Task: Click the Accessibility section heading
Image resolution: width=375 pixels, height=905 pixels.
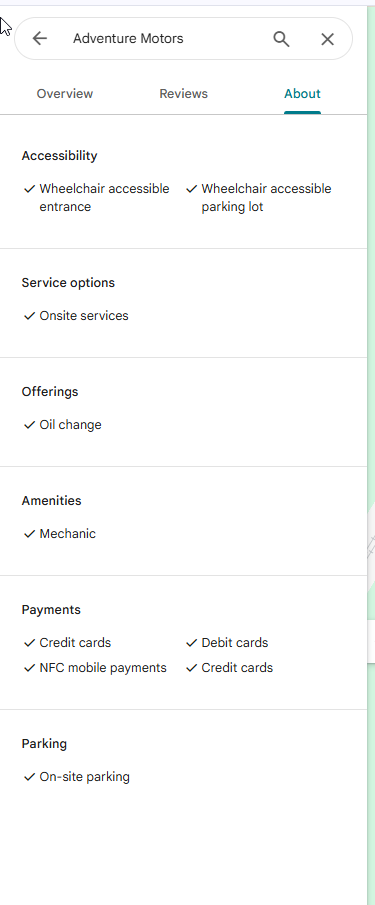Action: tap(59, 156)
